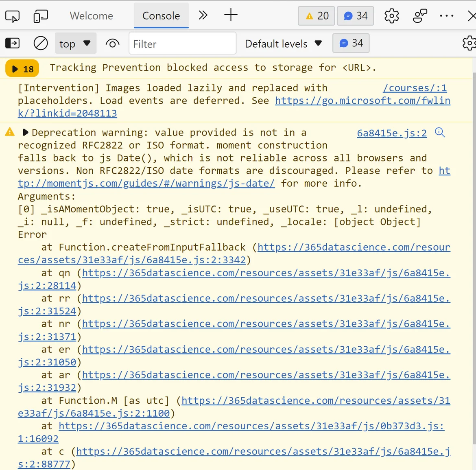Viewport: 476px width, 470px height.
Task: Show the console sidebar panel icon
Action: point(12,43)
